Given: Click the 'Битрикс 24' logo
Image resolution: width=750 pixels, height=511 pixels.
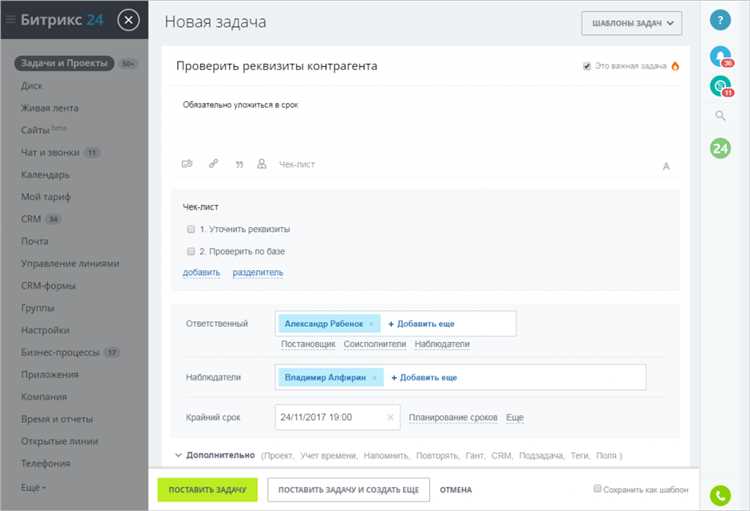Looking at the screenshot, I should coord(62,20).
